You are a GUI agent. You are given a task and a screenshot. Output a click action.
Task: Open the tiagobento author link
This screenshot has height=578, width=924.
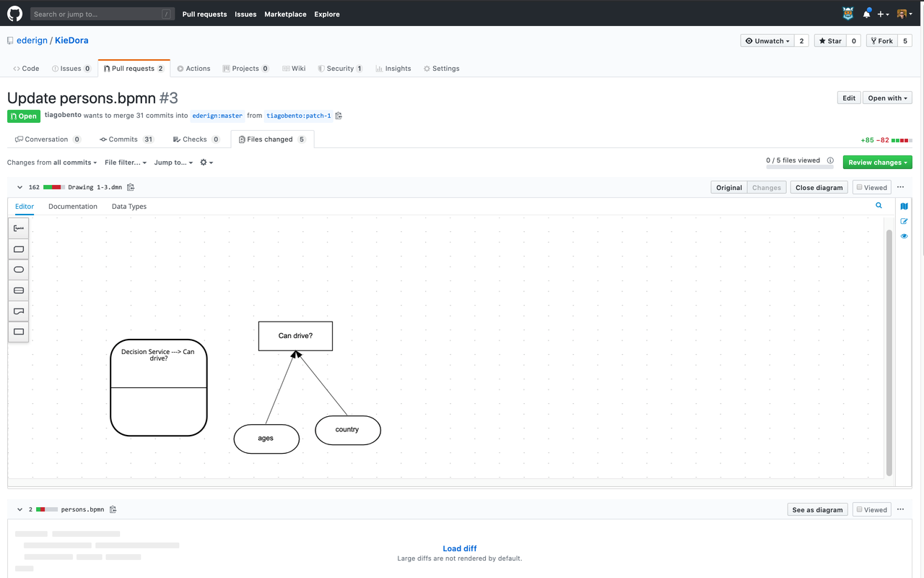coord(63,116)
